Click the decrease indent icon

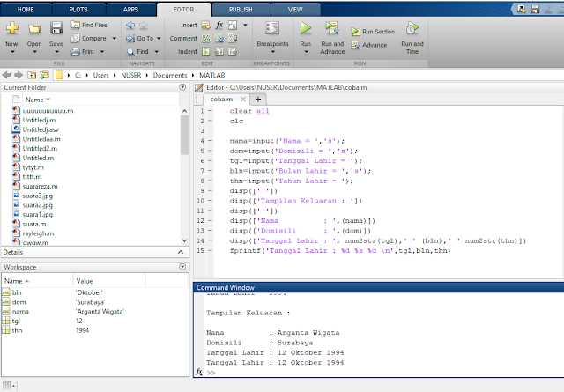tap(233, 52)
